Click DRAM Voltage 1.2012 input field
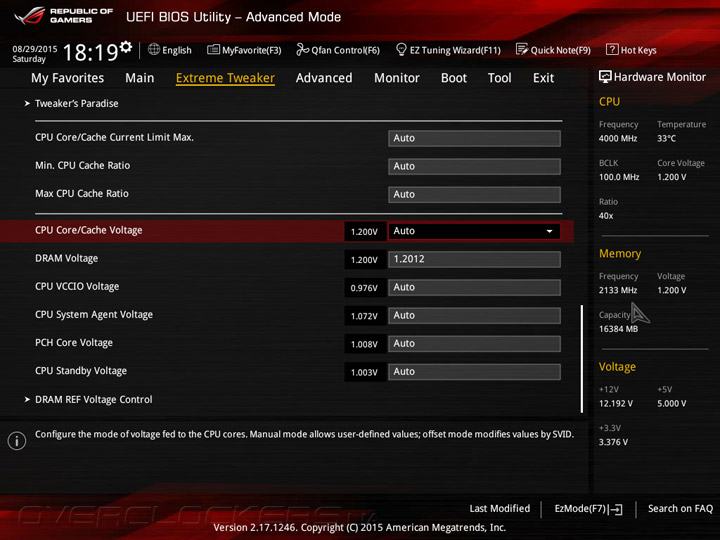720x540 pixels. 474,259
